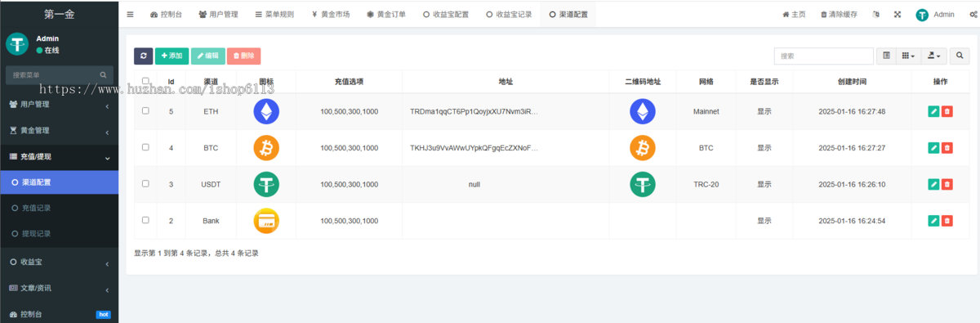Expand 文章/资讯 sidebar menu
The width and height of the screenshot is (980, 323).
59,288
